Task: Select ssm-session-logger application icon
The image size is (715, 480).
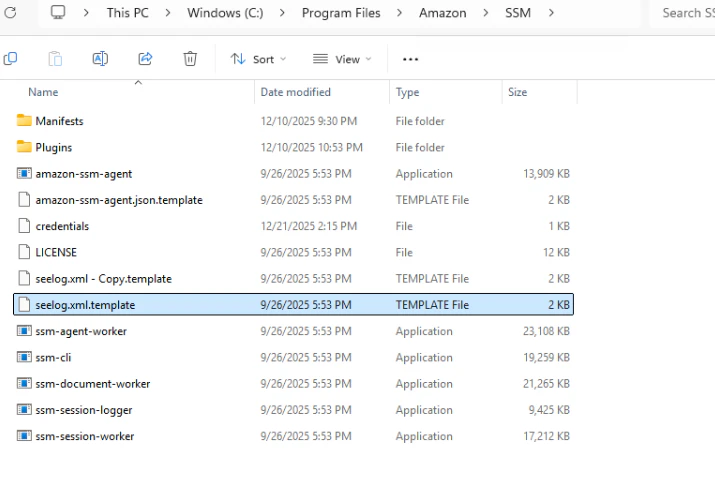Action: (x=24, y=409)
